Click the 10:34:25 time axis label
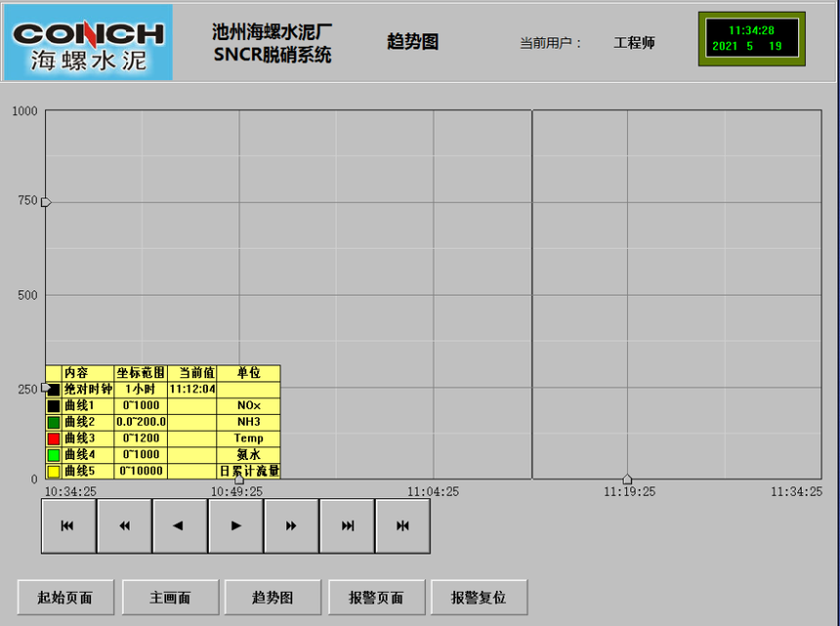Image resolution: width=840 pixels, height=626 pixels. [x=70, y=491]
